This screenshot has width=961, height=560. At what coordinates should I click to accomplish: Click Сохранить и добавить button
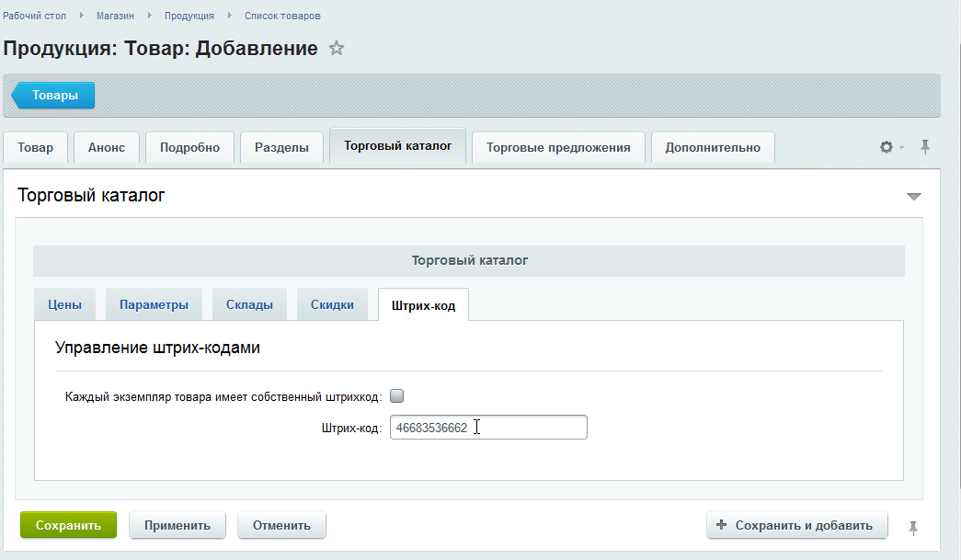(x=796, y=525)
